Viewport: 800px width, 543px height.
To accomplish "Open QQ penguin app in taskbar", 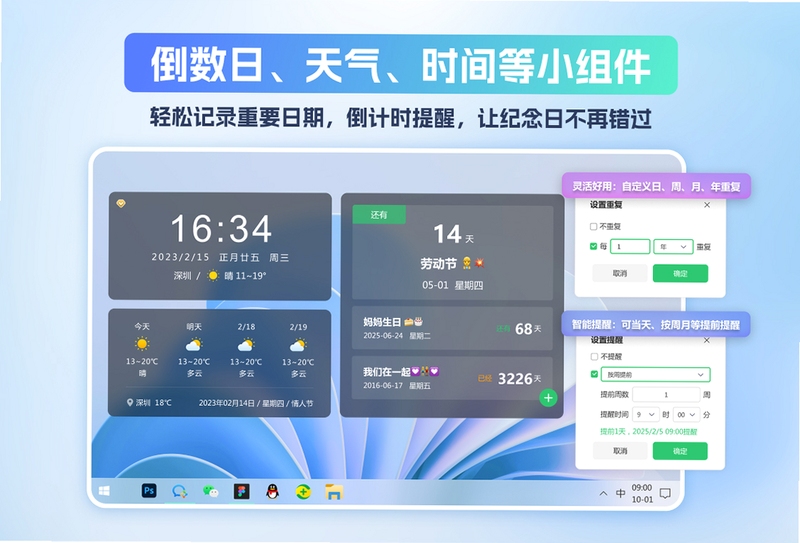I will click(272, 491).
